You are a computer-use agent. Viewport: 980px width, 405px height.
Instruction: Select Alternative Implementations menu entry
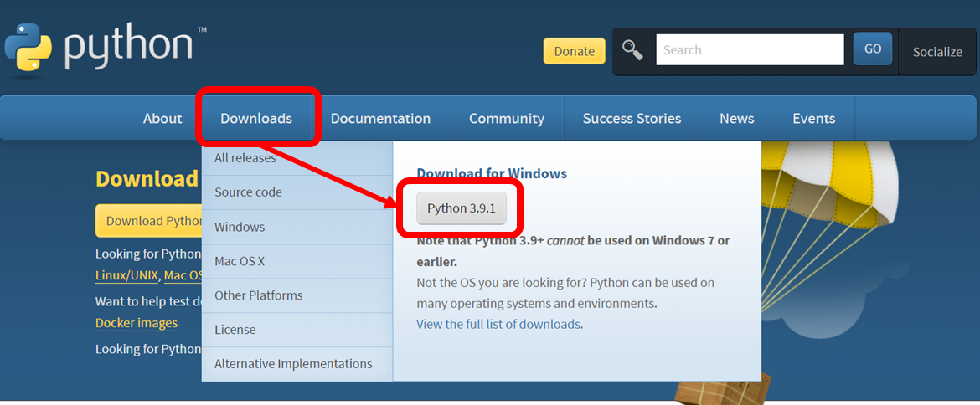[x=297, y=364]
